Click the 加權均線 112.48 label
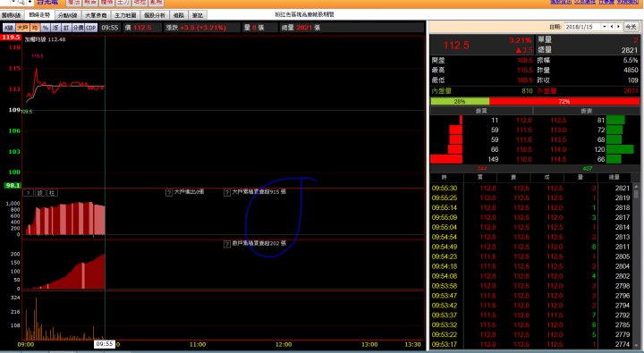The image size is (644, 353). [x=45, y=39]
